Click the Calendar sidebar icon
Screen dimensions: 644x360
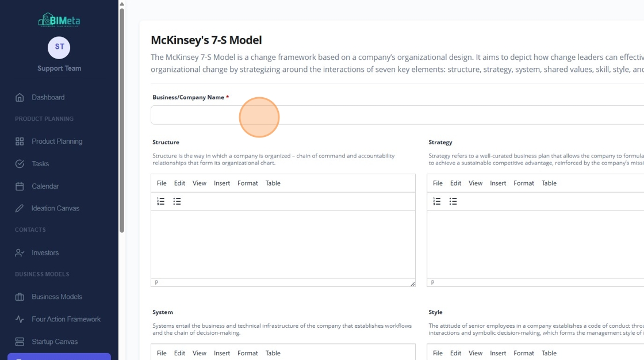click(x=20, y=186)
